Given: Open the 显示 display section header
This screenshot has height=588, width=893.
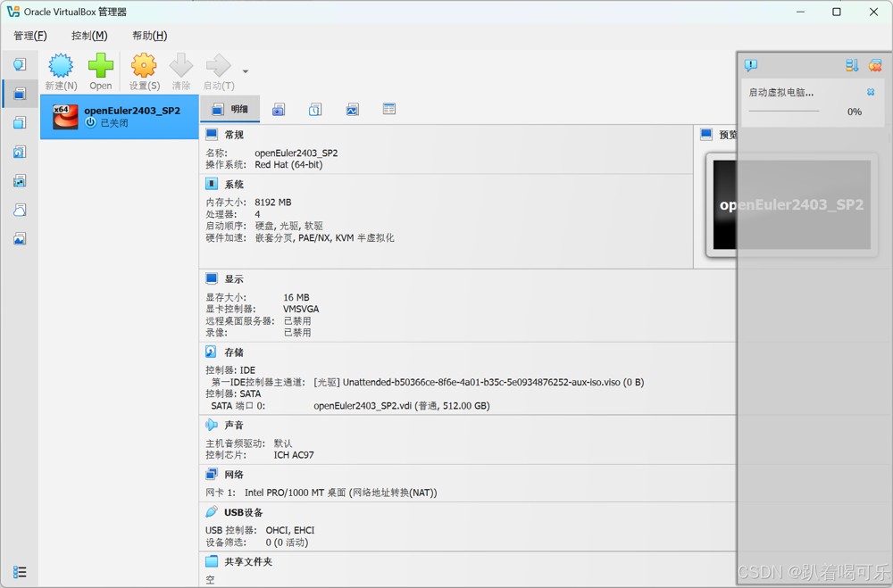Looking at the screenshot, I should [x=234, y=279].
